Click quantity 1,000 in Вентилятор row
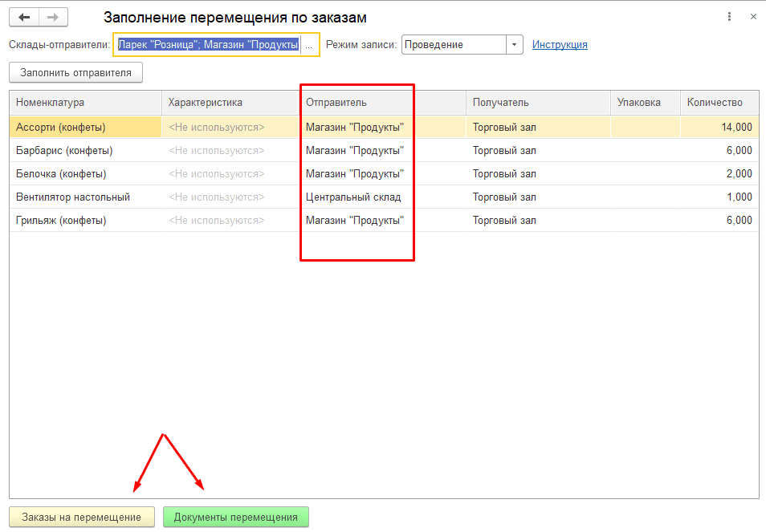This screenshot has width=766, height=532. (719, 197)
